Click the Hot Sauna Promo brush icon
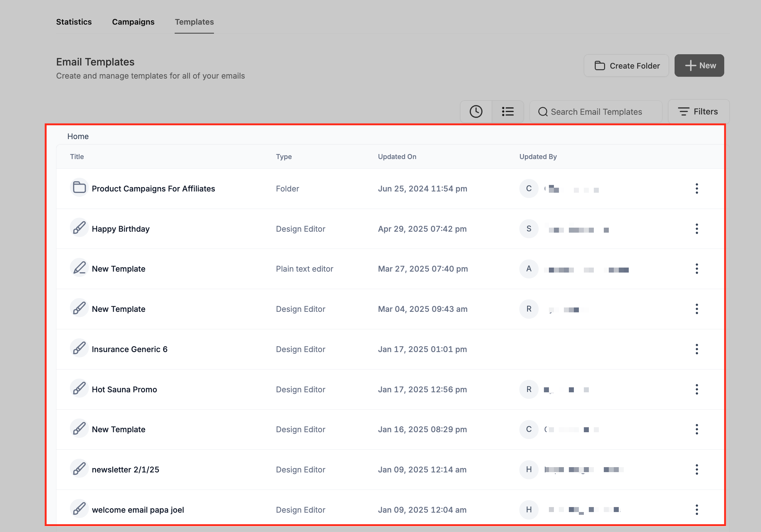Viewport: 761px width, 532px height. tap(79, 389)
